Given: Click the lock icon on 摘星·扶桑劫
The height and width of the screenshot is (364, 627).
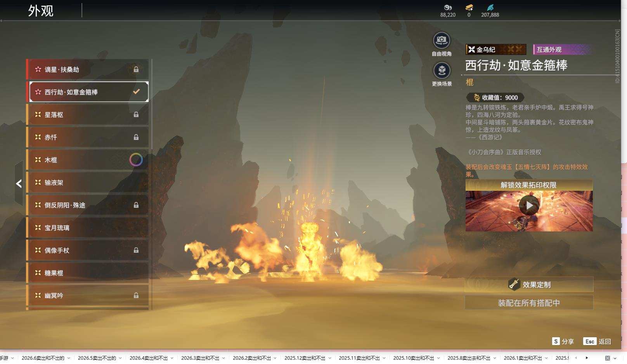Looking at the screenshot, I should (136, 69).
